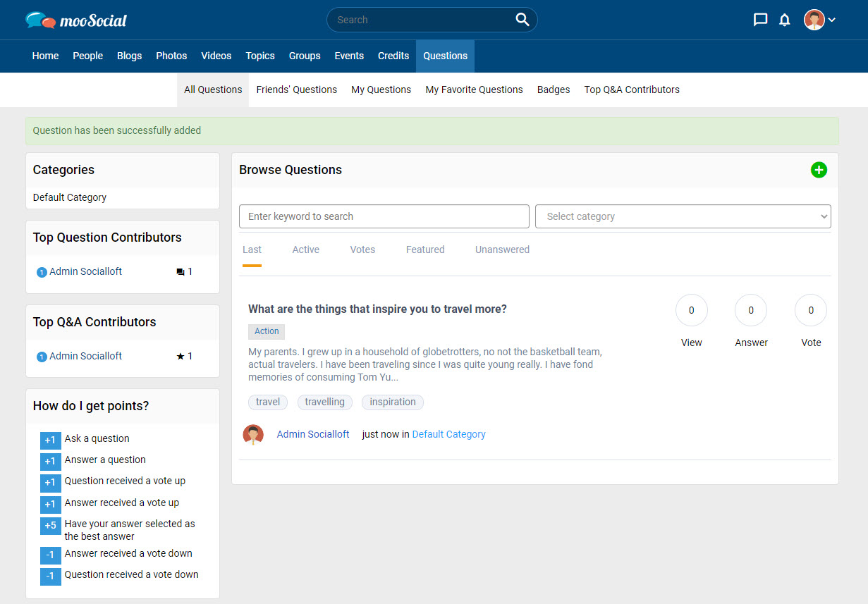Image resolution: width=868 pixels, height=604 pixels.
Task: Open the Videos menu
Action: [x=216, y=56]
